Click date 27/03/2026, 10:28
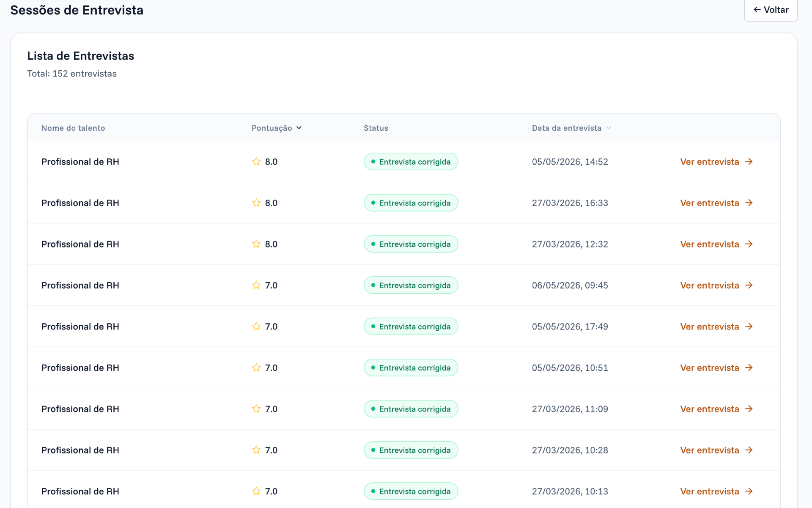 (570, 450)
